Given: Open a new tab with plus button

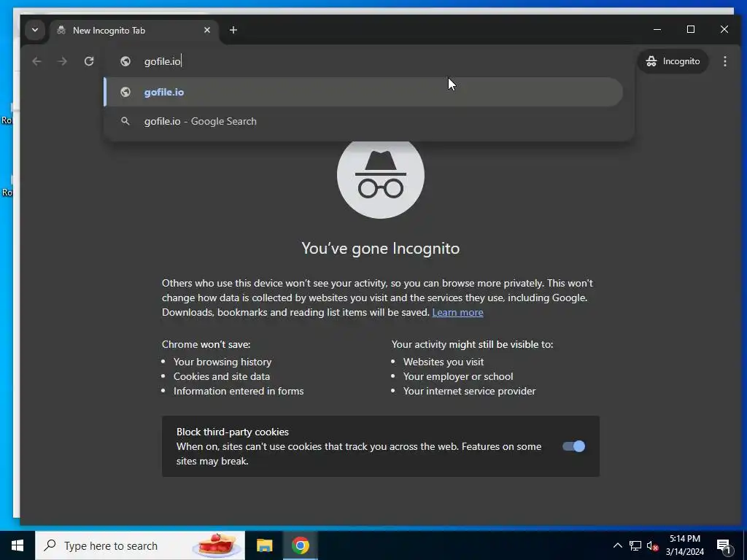Looking at the screenshot, I should pyautogui.click(x=233, y=30).
